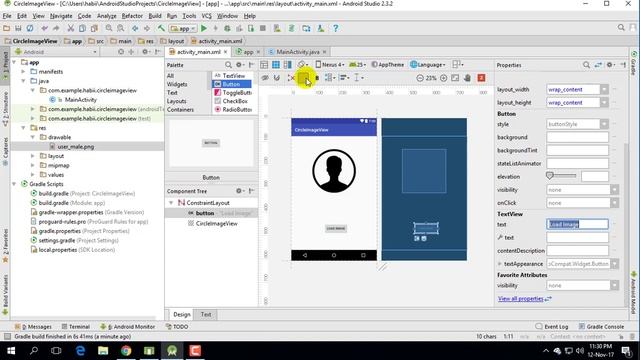
Task: Click Zoom to Fit Screen icon
Action: click(455, 78)
